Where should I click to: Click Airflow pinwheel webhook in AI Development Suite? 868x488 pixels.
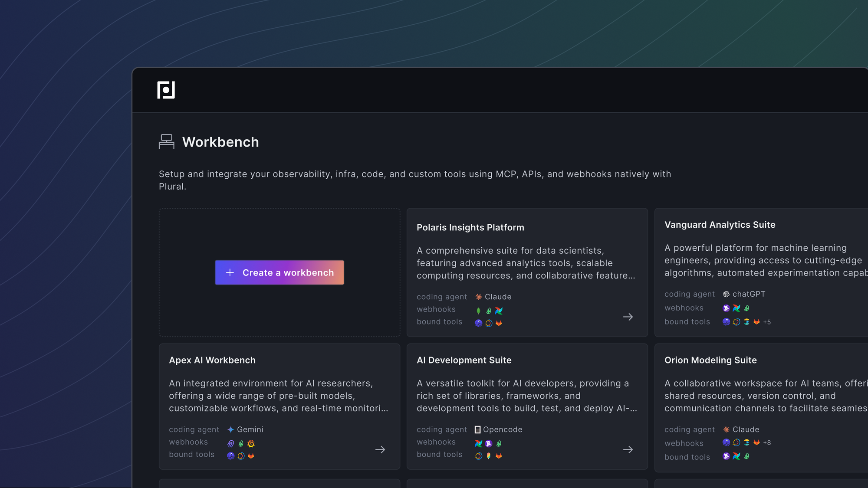pyautogui.click(x=478, y=444)
